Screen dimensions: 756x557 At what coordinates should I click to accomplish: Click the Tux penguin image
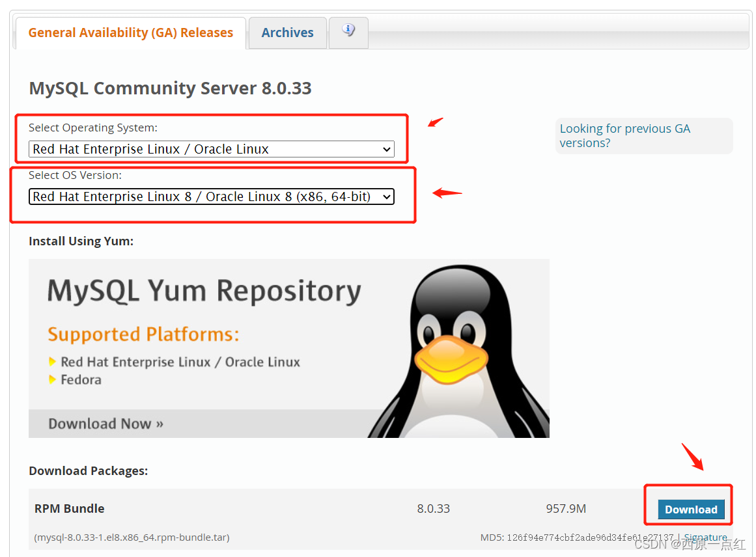tap(458, 352)
